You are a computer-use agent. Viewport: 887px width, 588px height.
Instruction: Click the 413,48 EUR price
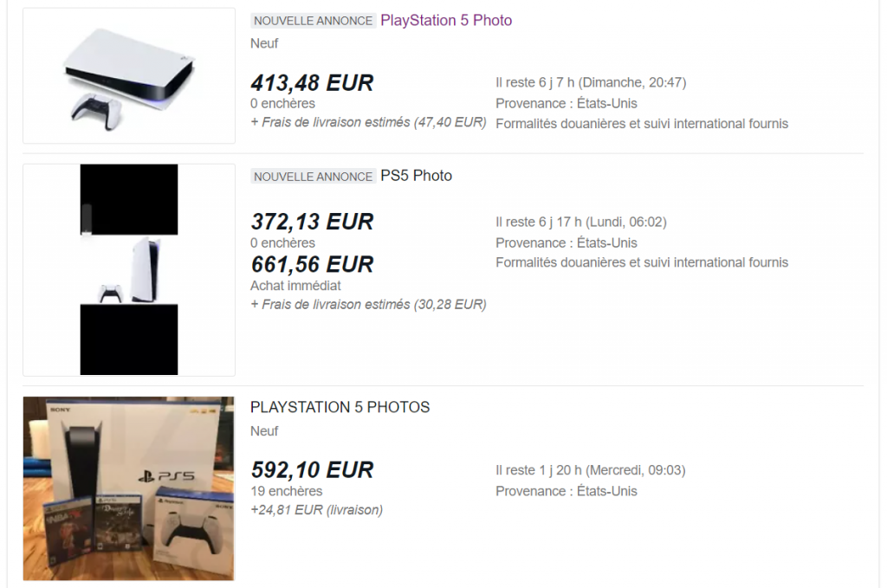312,83
